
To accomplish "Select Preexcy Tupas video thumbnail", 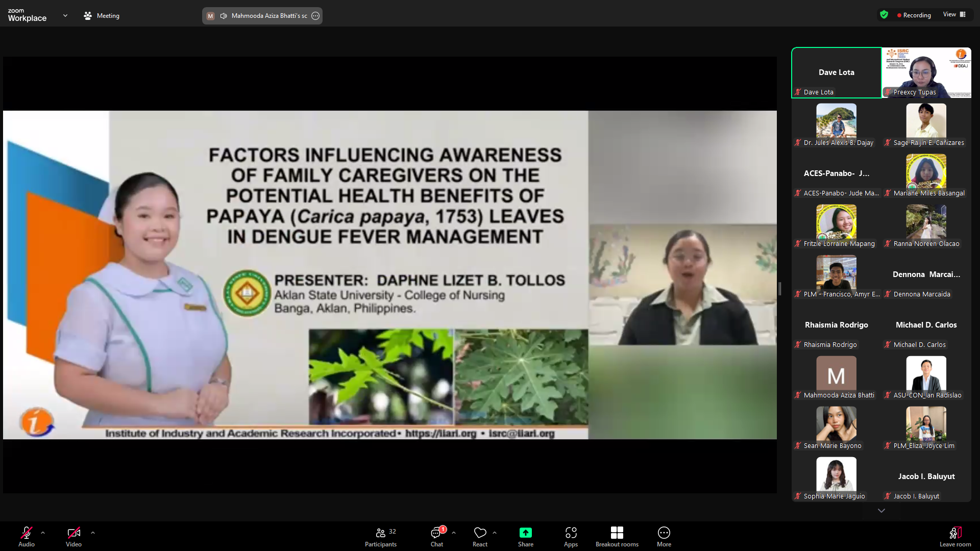I will coord(926,72).
